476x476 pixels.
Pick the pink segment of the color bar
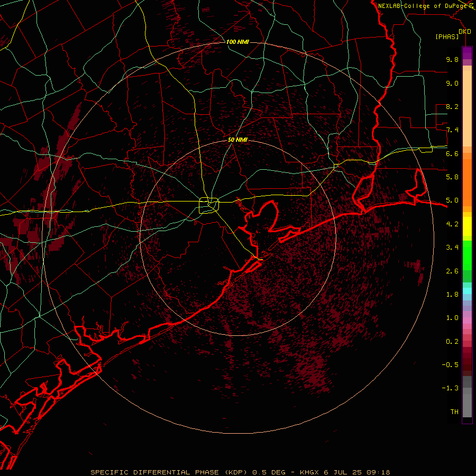(x=467, y=321)
